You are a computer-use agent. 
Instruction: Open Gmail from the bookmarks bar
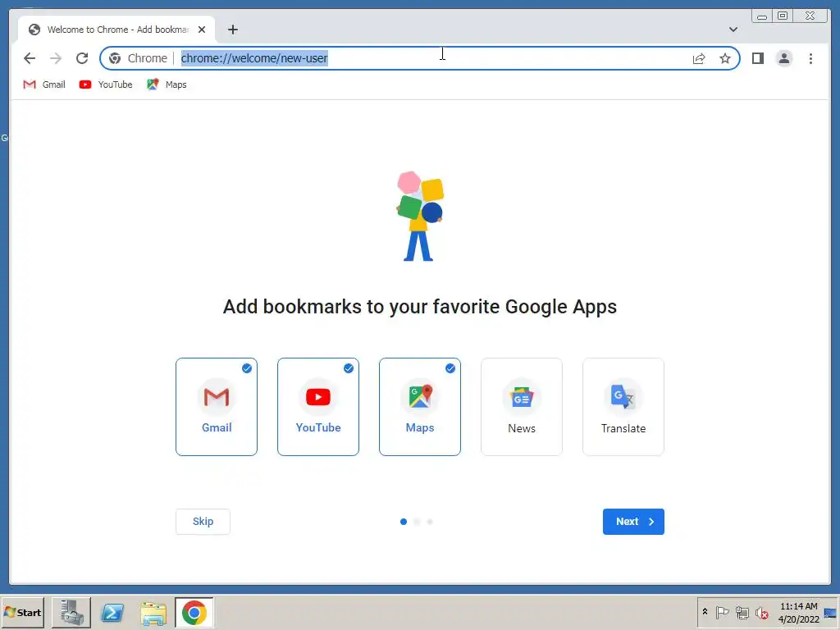[x=44, y=84]
